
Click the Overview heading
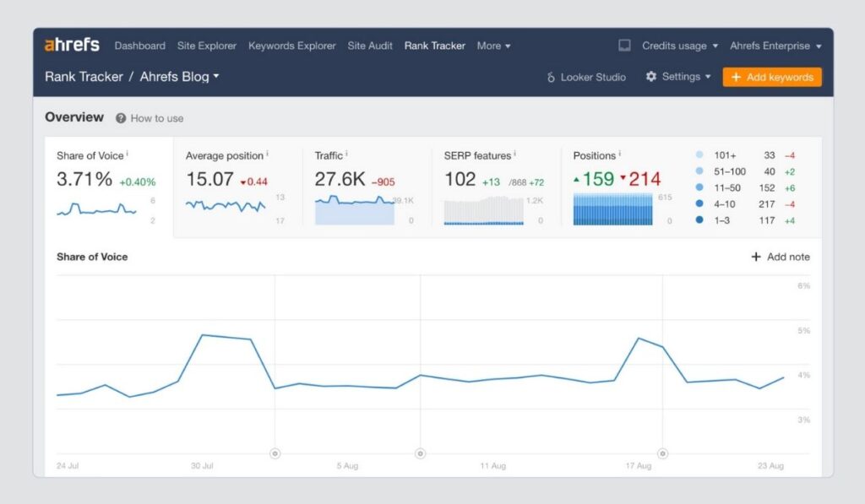coord(74,117)
